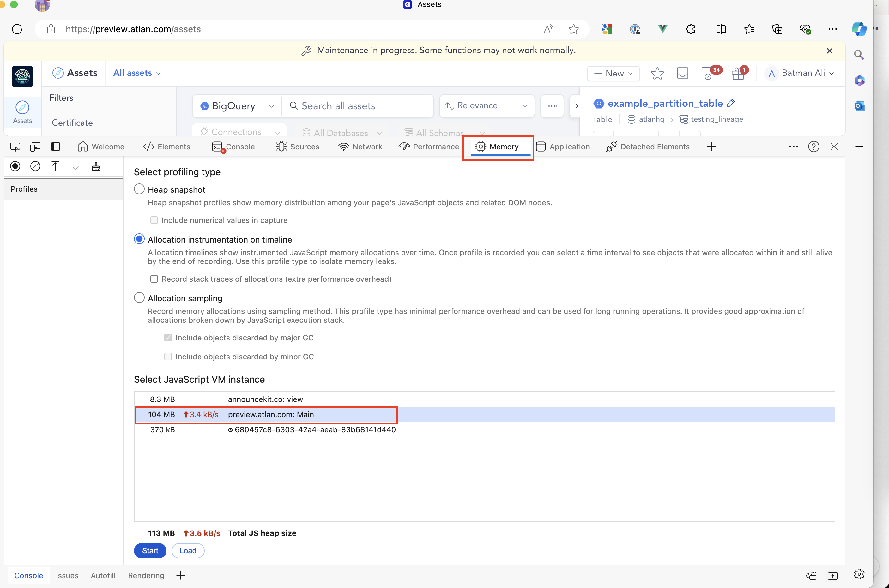Open the All assets dropdown
889x588 pixels.
136,73
